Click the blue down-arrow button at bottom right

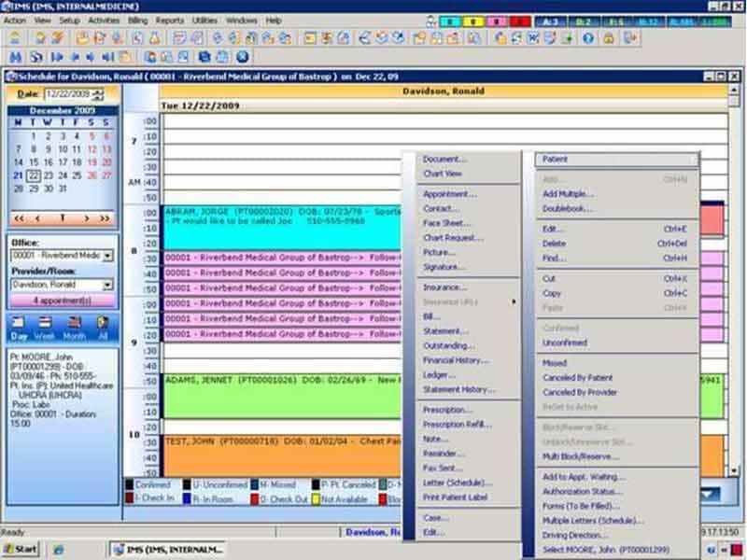coord(710,495)
